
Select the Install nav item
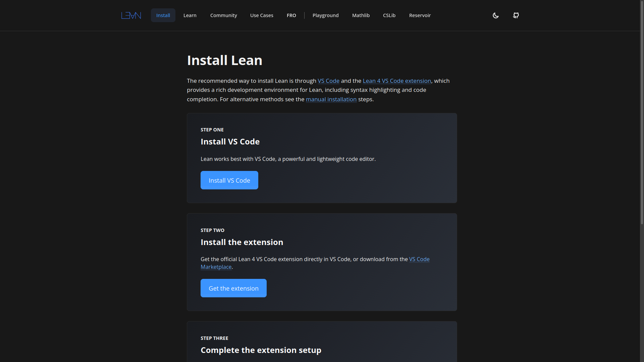(163, 15)
